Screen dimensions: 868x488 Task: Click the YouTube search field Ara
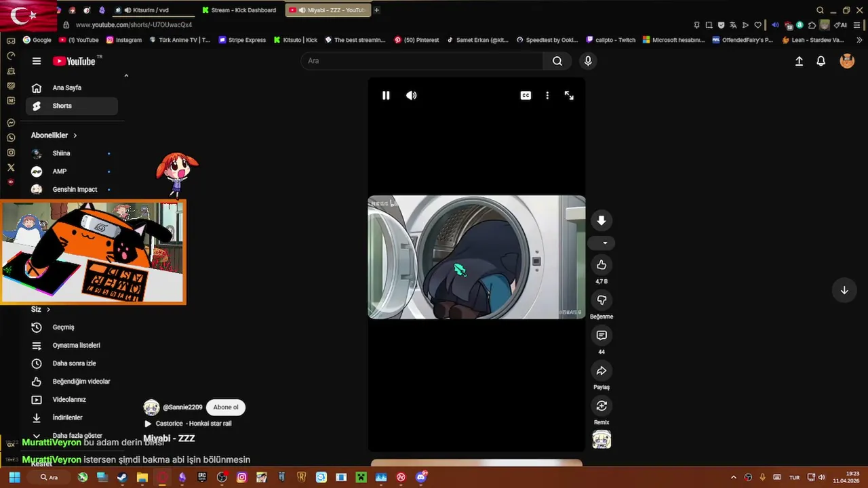point(422,61)
